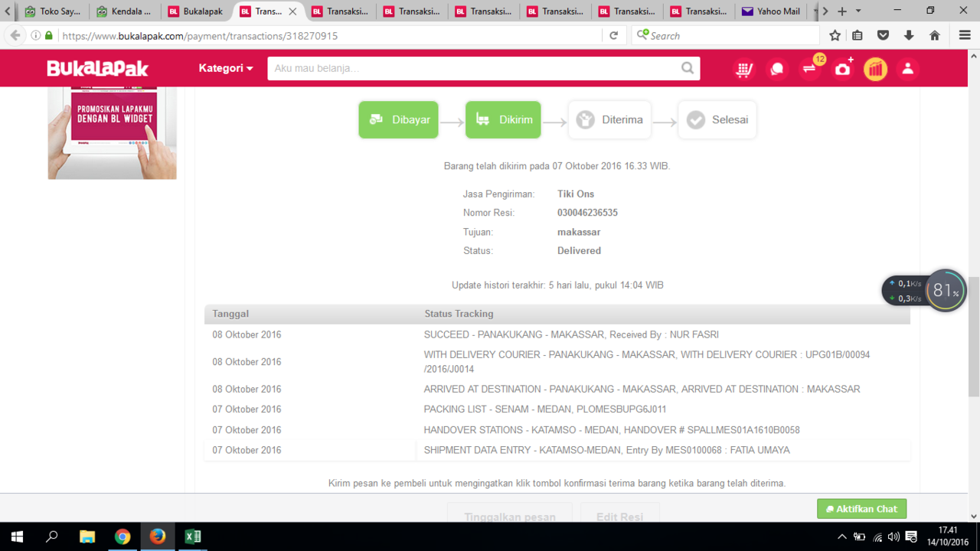
Task: Click the Delivered status text
Action: [579, 250]
